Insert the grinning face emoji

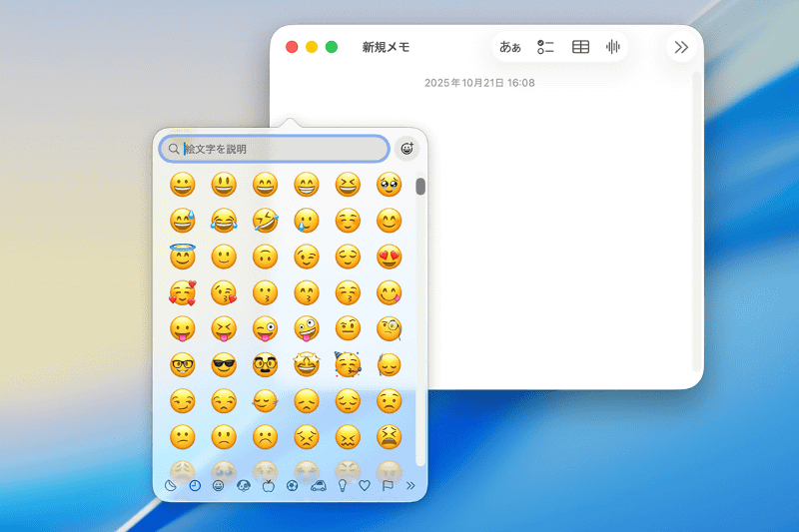click(x=183, y=185)
